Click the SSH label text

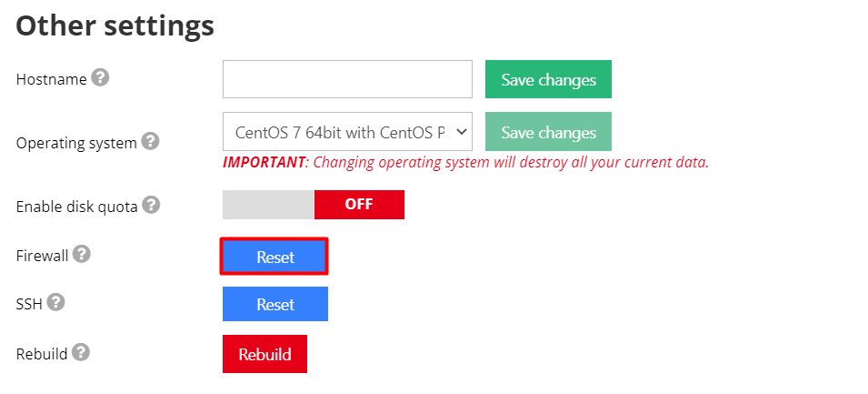29,304
